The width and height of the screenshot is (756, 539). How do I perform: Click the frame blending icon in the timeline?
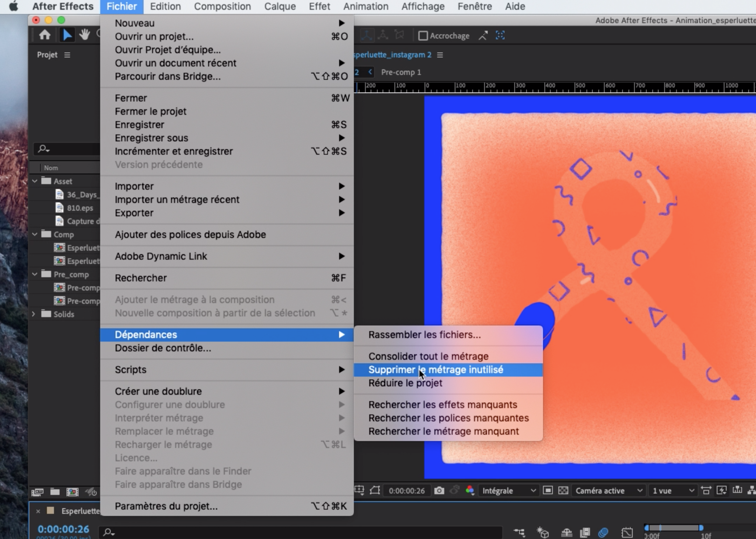[585, 532]
